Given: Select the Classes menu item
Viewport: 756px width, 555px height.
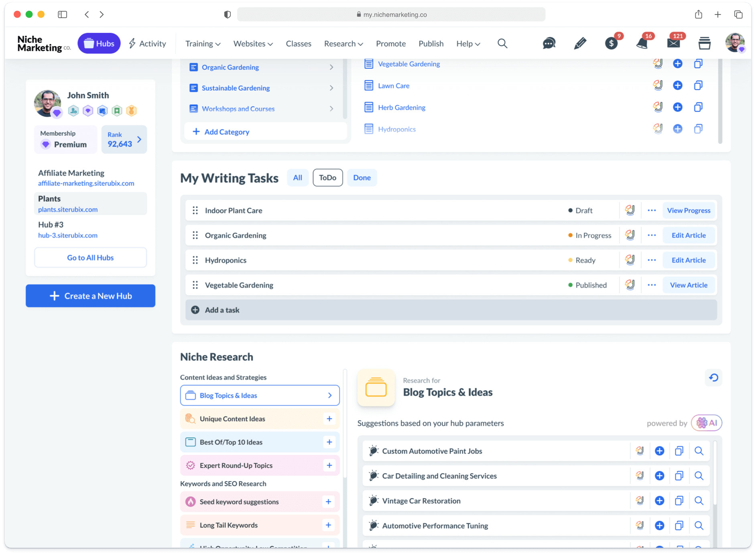Looking at the screenshot, I should pos(298,43).
